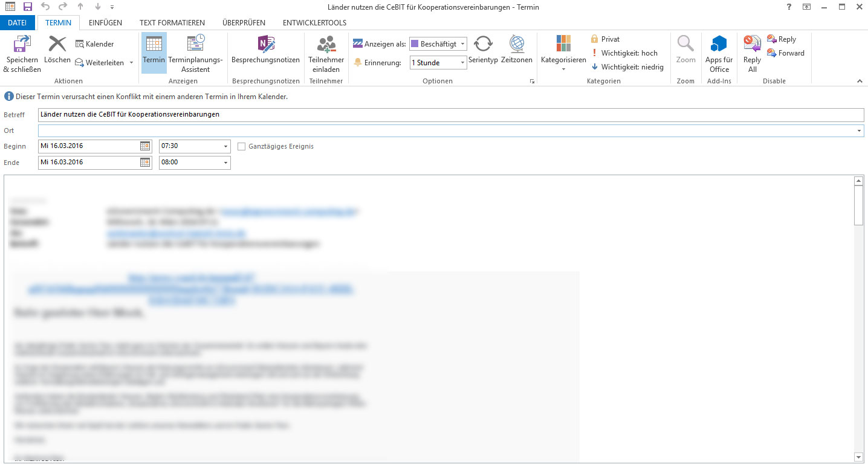Viewport: 868px width, 467px height.
Task: Open the Ende time 08:00 dropdown
Action: (225, 163)
